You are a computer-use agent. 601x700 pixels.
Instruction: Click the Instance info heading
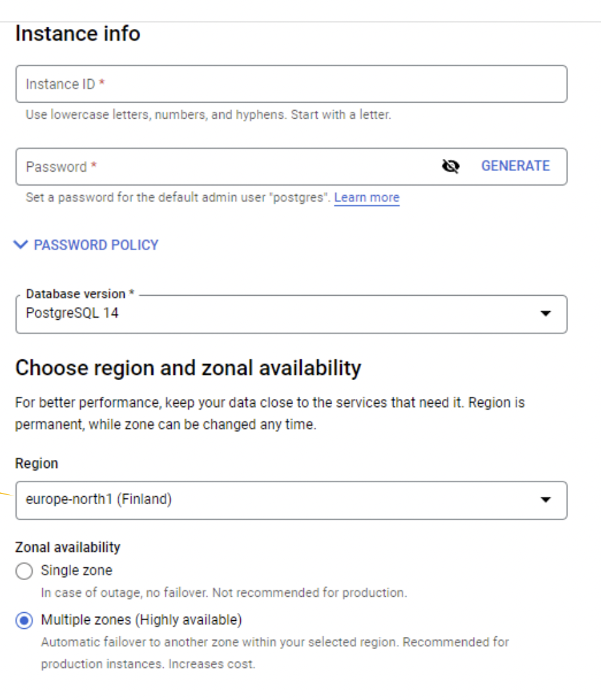click(x=78, y=34)
